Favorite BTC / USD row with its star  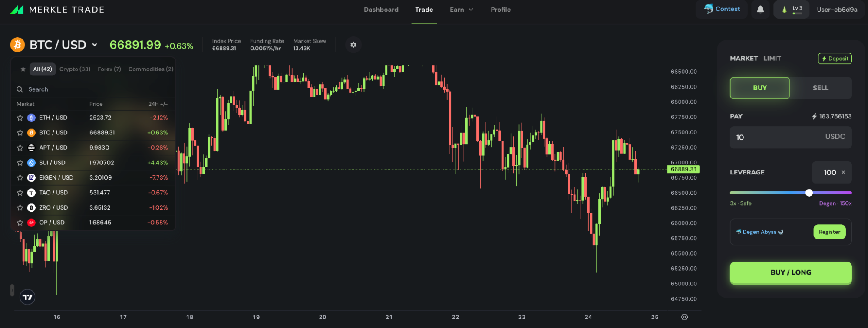point(20,133)
